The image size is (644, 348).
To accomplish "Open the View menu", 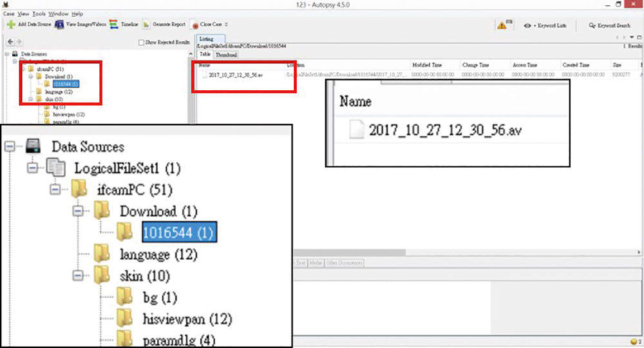I will [23, 14].
